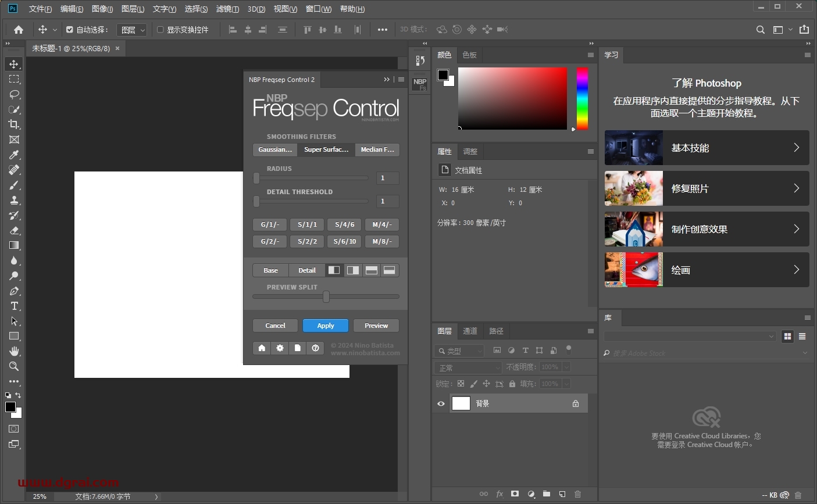Open Layers panel options menu

click(x=591, y=331)
